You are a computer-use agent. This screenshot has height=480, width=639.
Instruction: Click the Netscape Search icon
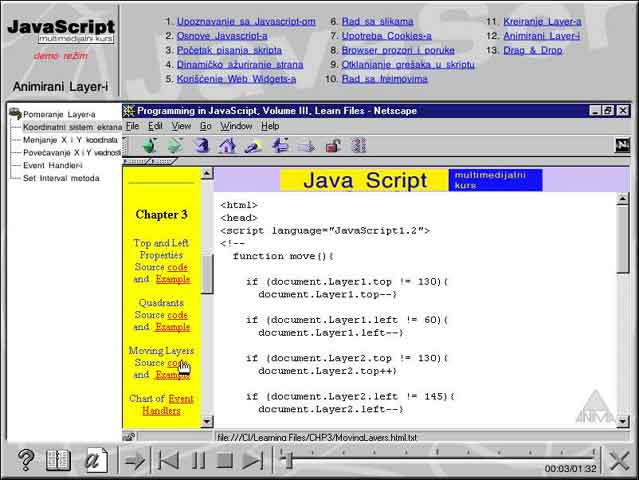coord(253,146)
